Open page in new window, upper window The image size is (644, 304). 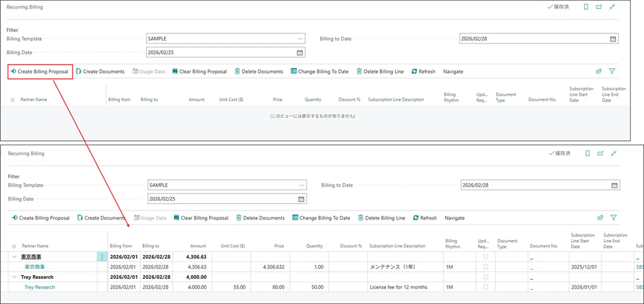pyautogui.click(x=599, y=7)
